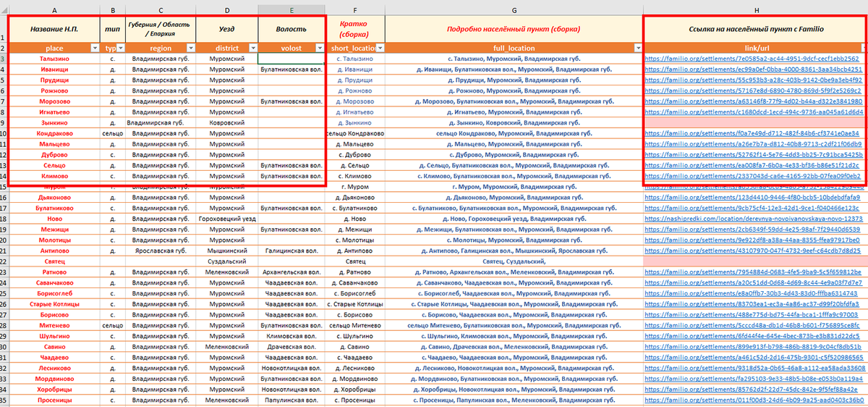The height and width of the screenshot is (407, 868).
Task: Click the place cell 'Мордвиново'
Action: 55,379
